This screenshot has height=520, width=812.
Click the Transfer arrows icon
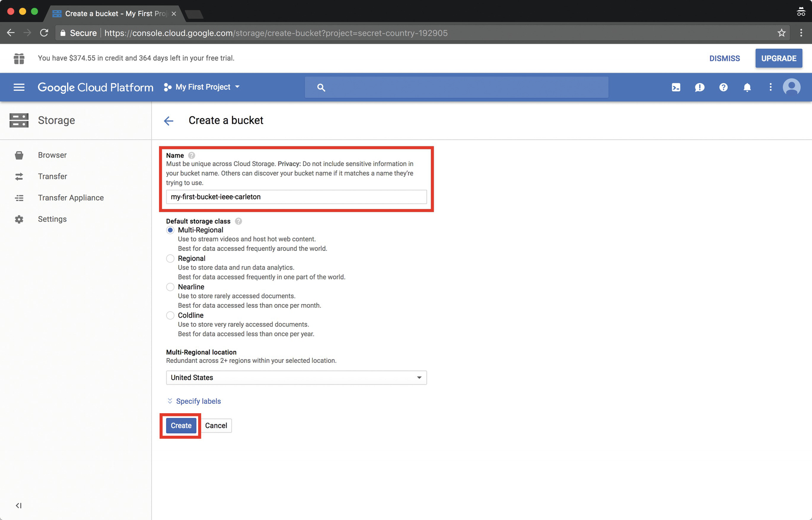pyautogui.click(x=19, y=176)
